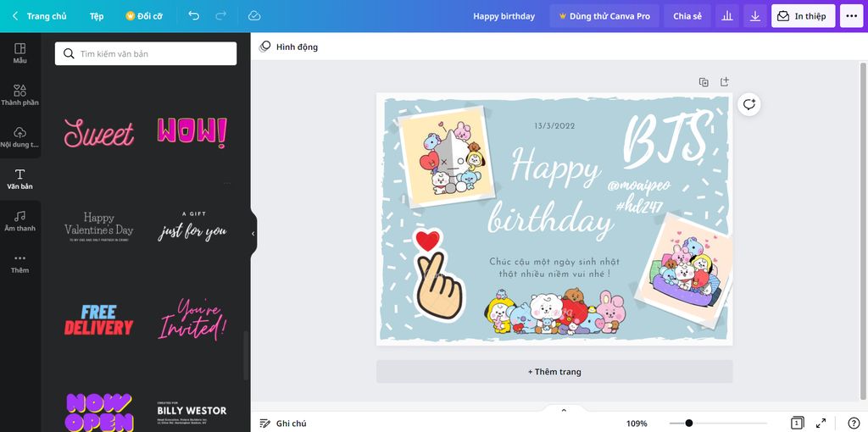Add BILLY WESTOR text template
This screenshot has height=432, width=868.
192,412
